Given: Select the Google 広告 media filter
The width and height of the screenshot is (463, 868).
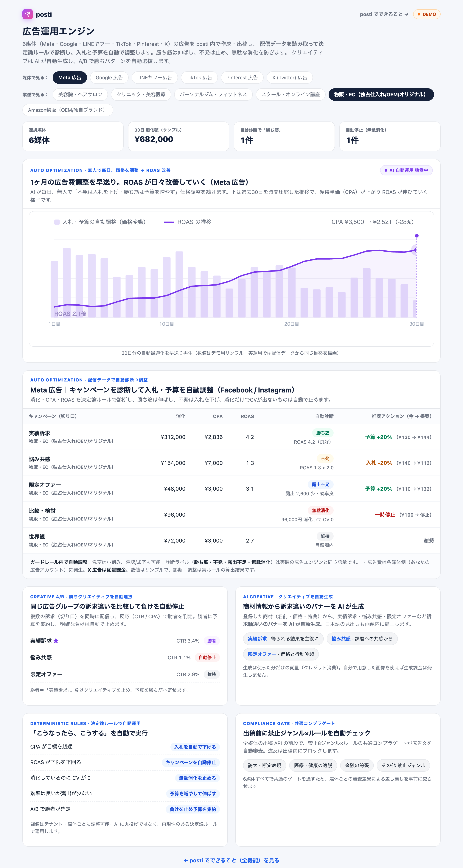Looking at the screenshot, I should (x=109, y=77).
